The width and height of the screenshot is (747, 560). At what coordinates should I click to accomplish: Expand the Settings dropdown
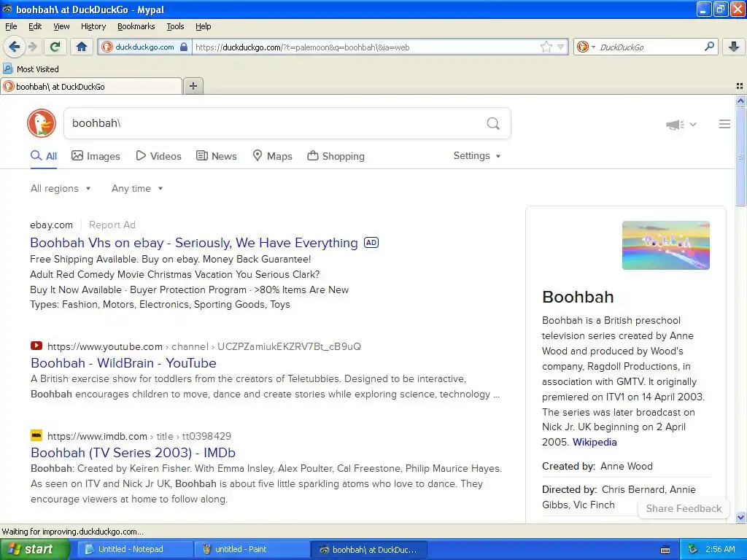[477, 156]
